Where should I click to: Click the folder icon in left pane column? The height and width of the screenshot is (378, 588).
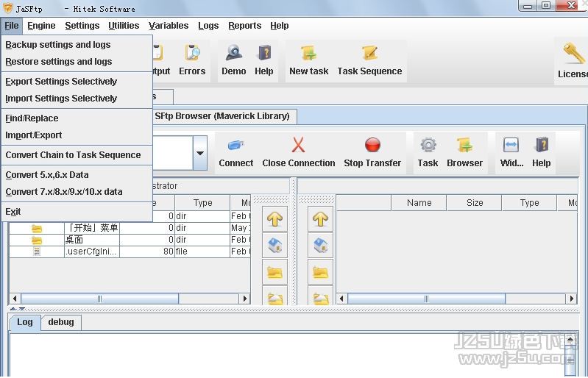275,272
